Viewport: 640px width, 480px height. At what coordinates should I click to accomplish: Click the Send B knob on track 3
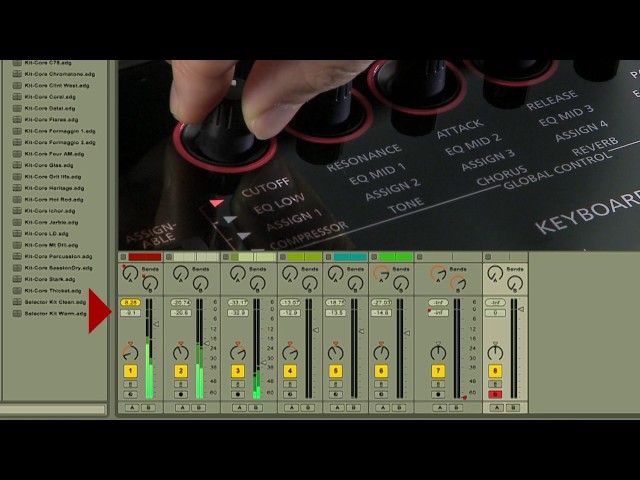coord(258,283)
